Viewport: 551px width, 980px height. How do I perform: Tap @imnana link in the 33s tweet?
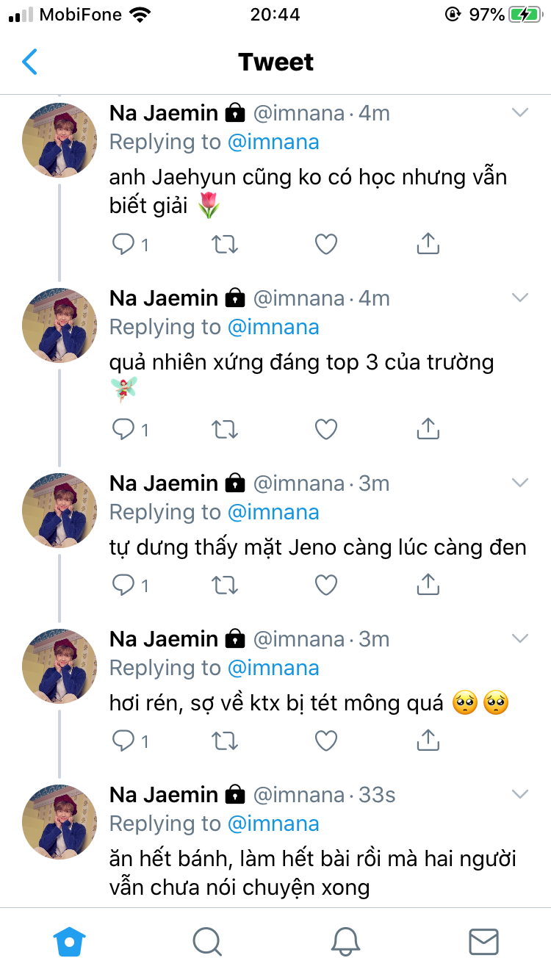(x=273, y=824)
